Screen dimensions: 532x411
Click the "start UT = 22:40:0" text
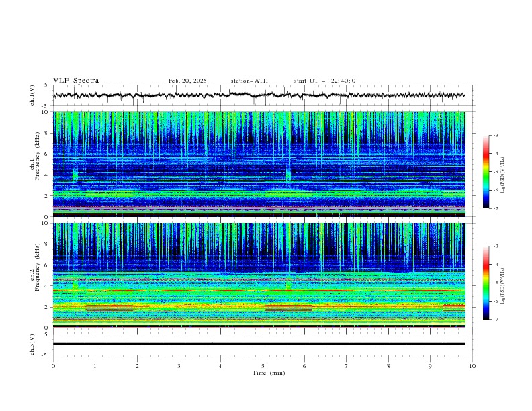tap(324, 81)
